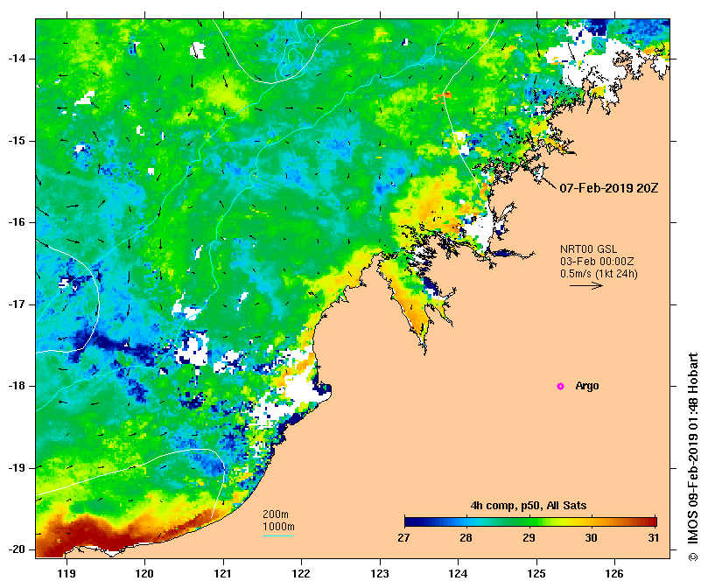The height and width of the screenshot is (588, 708).
Task: Click the longitude label '126'
Action: (x=614, y=574)
